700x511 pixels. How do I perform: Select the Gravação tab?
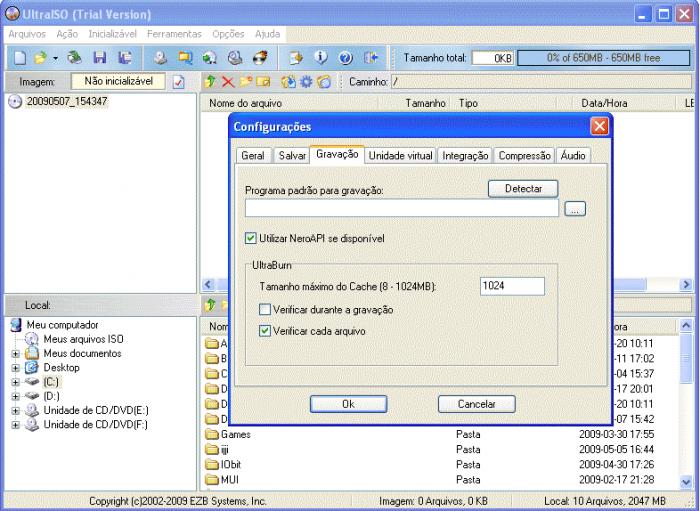coord(337,154)
